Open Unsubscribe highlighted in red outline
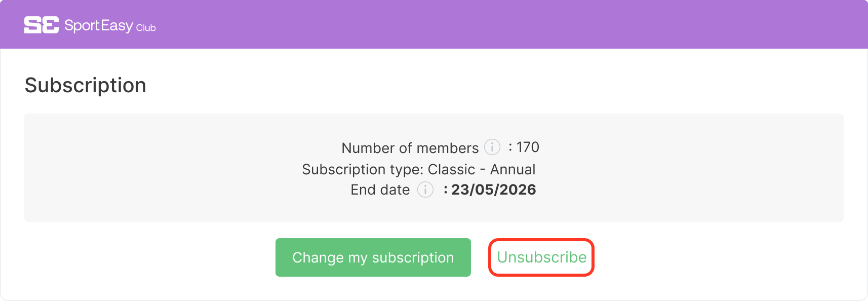Screen dimensions: 868x301 pyautogui.click(x=541, y=257)
